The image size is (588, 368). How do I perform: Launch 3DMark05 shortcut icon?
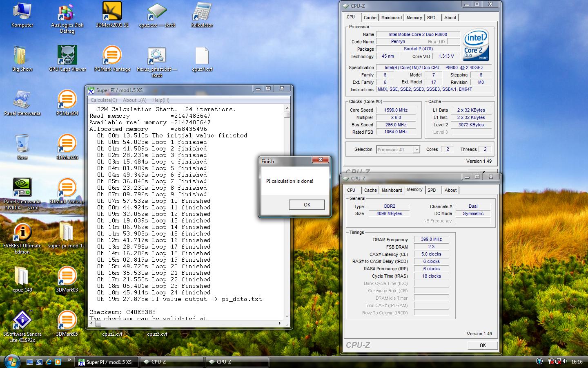[67, 324]
